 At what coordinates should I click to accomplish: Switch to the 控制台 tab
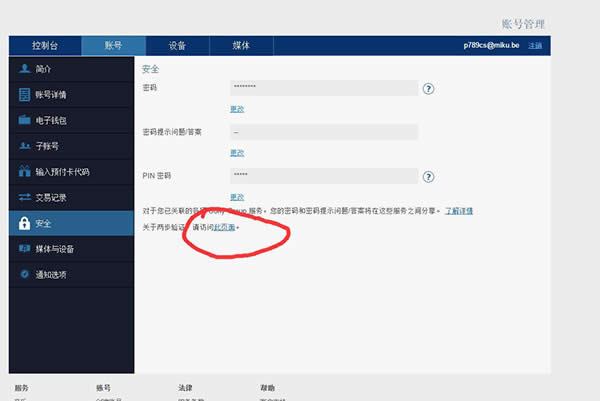[45, 46]
